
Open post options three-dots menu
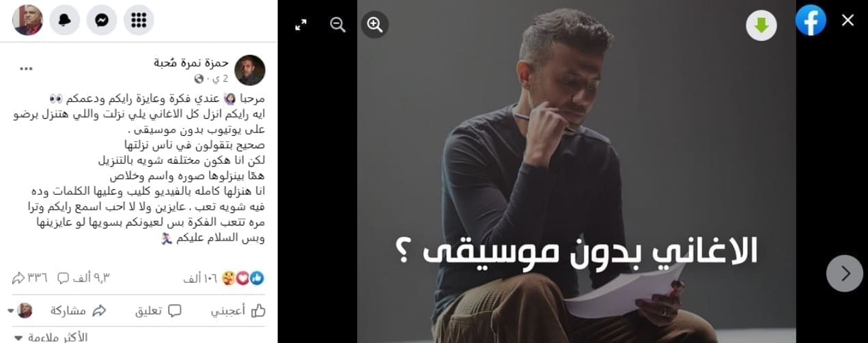(26, 69)
